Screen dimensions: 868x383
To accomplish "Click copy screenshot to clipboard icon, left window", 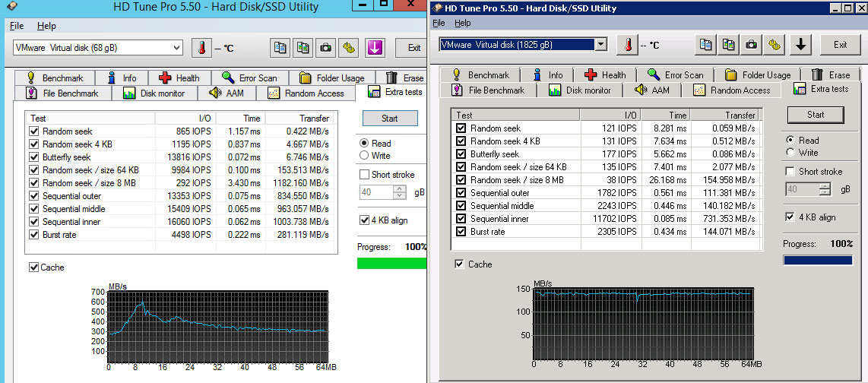I will point(303,48).
